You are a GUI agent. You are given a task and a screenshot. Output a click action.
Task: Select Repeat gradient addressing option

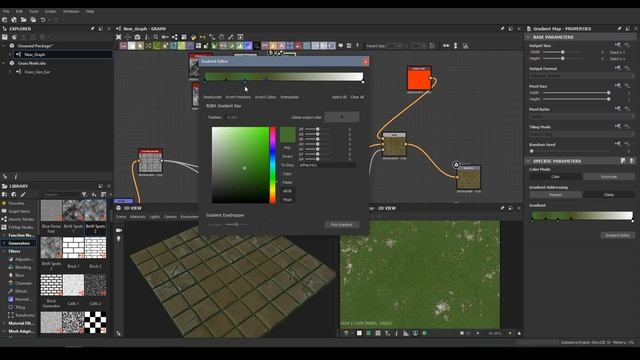click(x=556, y=195)
